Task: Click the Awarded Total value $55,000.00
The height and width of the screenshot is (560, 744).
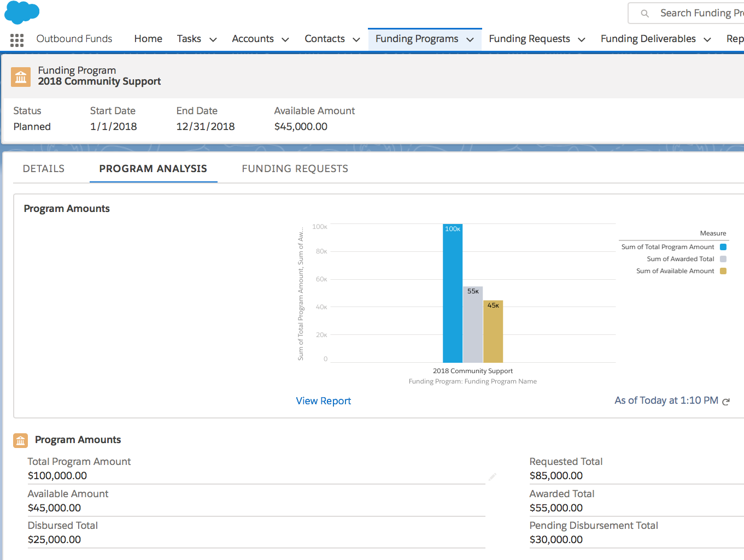Action: pos(556,508)
